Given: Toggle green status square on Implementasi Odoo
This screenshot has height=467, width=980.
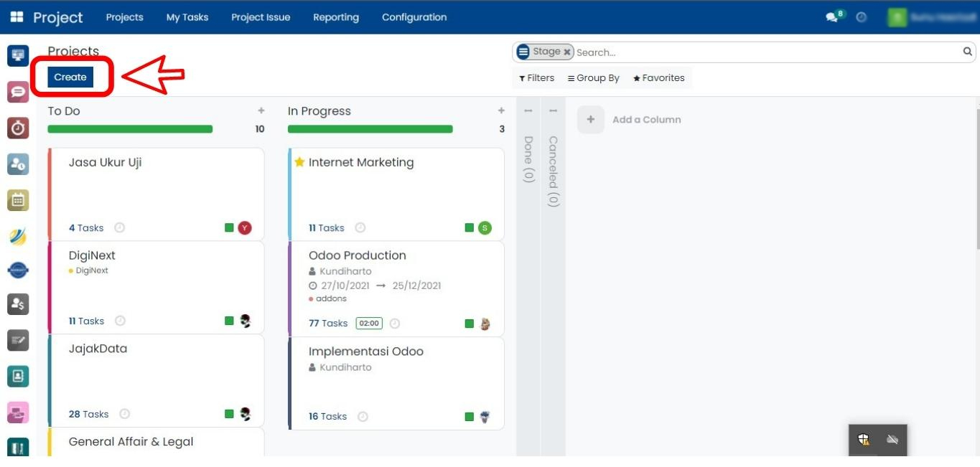Looking at the screenshot, I should tap(469, 417).
